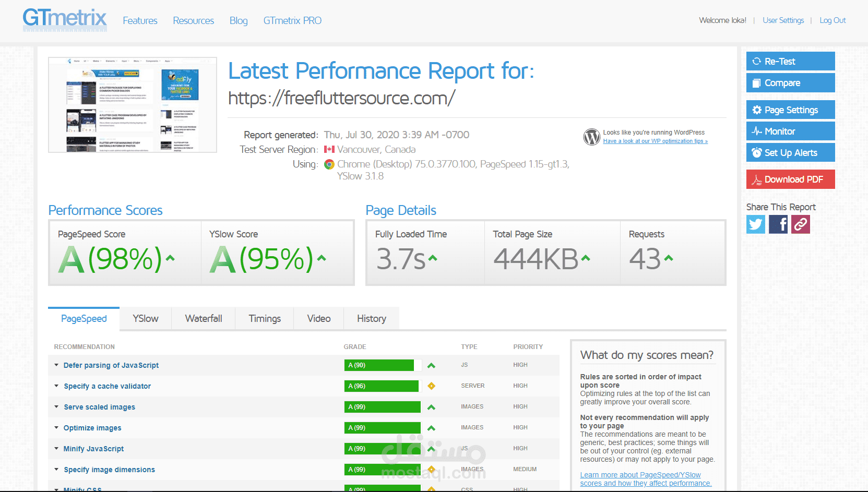Open the YSlow tab
868x492 pixels.
click(146, 319)
